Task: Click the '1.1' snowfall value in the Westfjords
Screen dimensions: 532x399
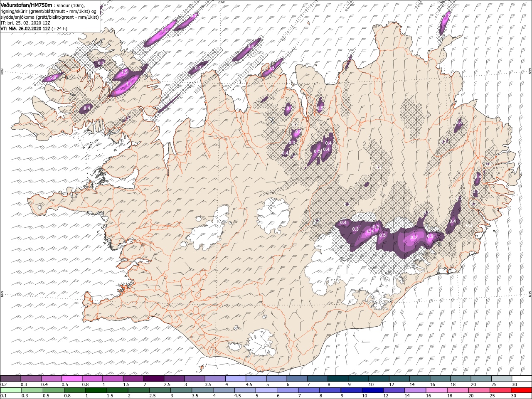Action: tap(129, 84)
